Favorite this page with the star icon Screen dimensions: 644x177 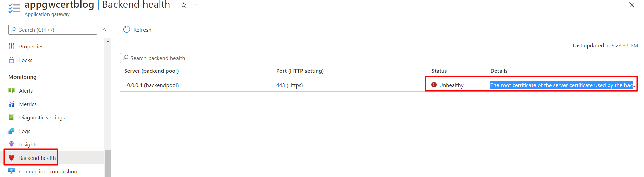coord(184,5)
